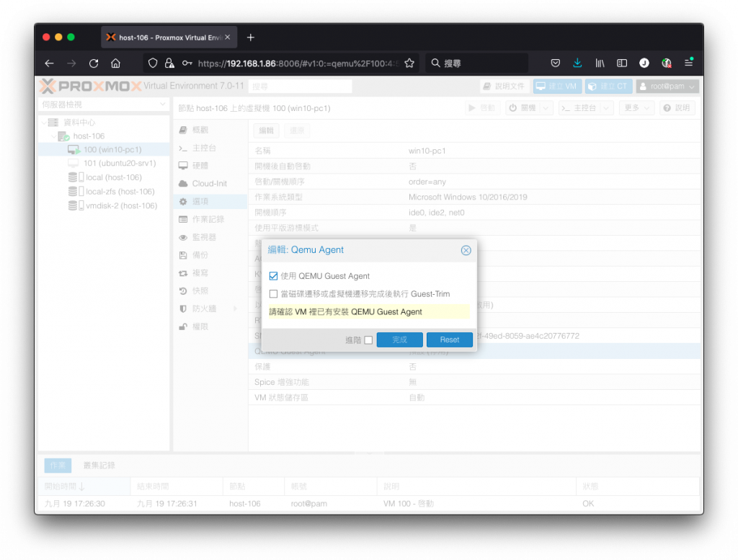Open the 備份 backup menu item
Image resolution: width=738 pixels, height=560 pixels.
pos(210,255)
